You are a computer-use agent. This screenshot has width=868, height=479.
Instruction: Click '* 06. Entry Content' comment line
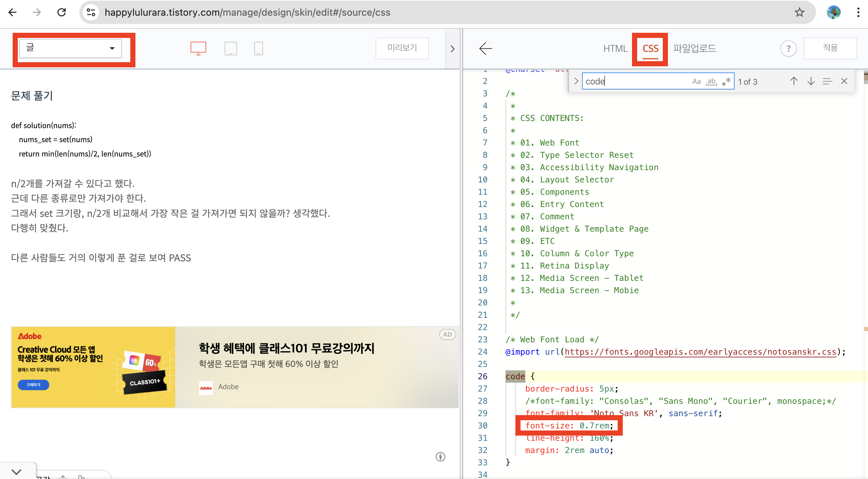tap(557, 204)
